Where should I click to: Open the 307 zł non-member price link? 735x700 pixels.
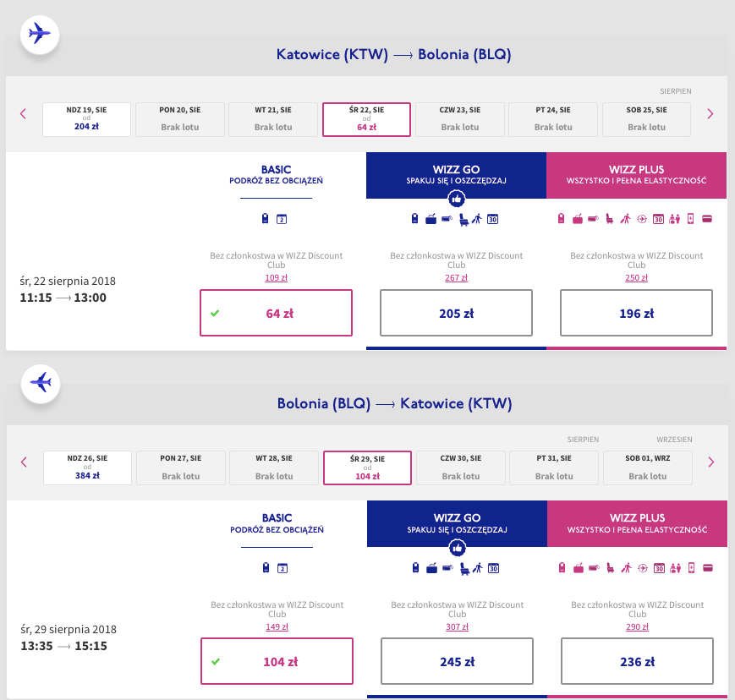point(457,626)
